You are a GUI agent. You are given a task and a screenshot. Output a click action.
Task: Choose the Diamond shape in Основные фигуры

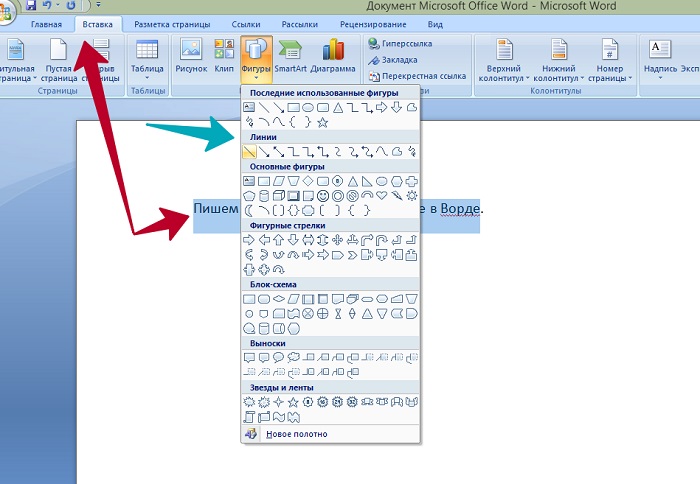click(308, 181)
